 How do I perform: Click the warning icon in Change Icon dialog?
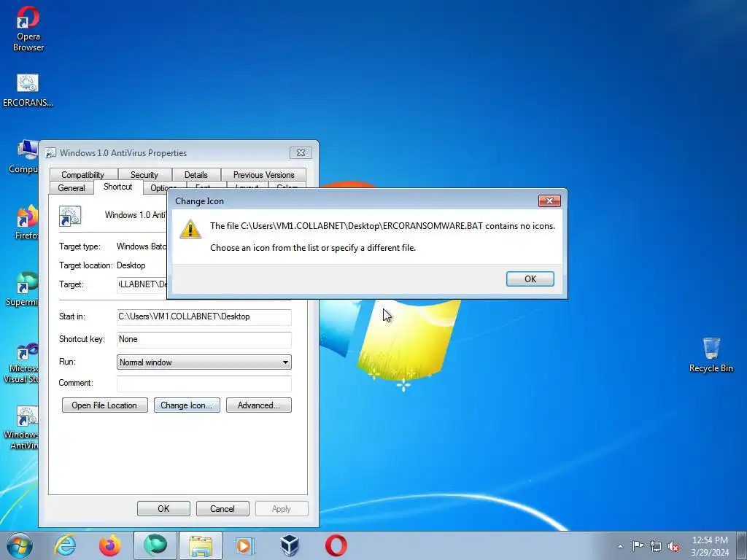click(x=190, y=229)
